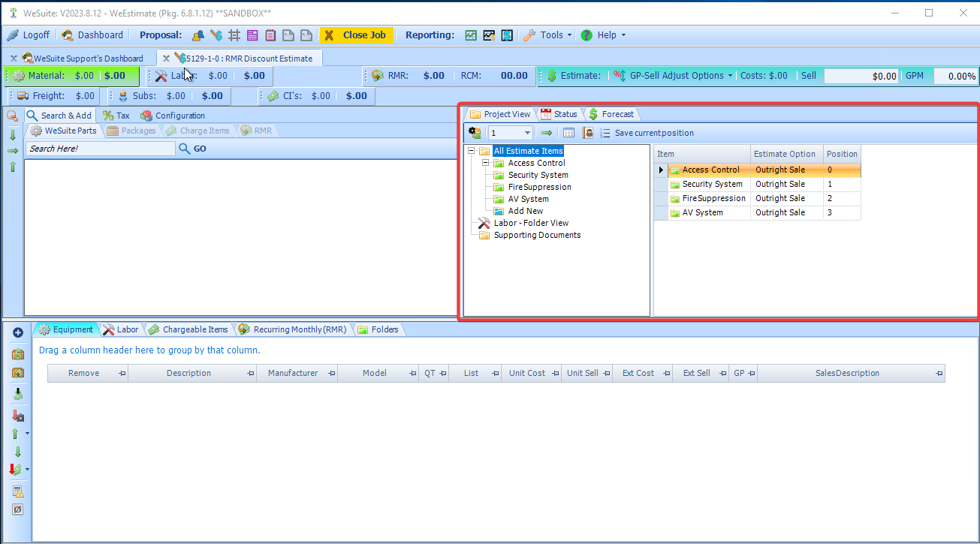980x544 pixels.
Task: Click the Proposal people icon in toolbar
Action: pos(198,35)
